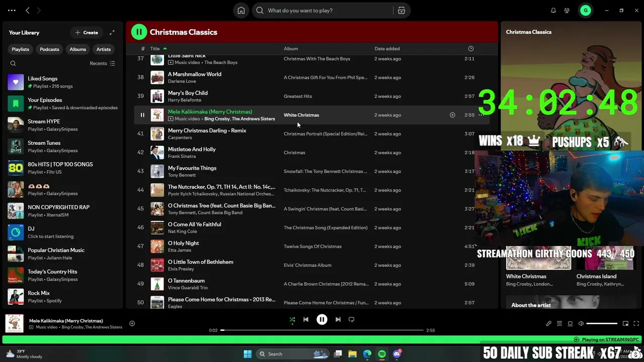The width and height of the screenshot is (644, 362).
Task: Open Microsoft Edge from the taskbar
Action: point(367,354)
